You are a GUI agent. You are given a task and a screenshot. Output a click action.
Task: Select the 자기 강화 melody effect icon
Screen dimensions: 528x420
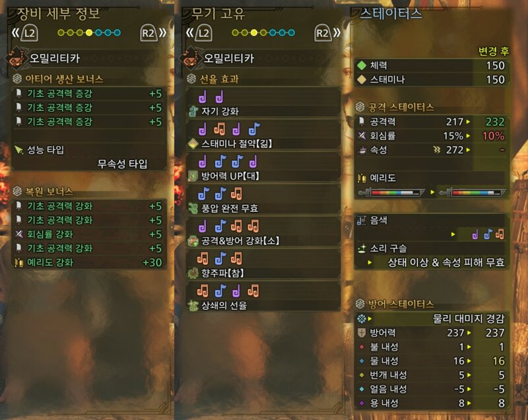pos(193,112)
